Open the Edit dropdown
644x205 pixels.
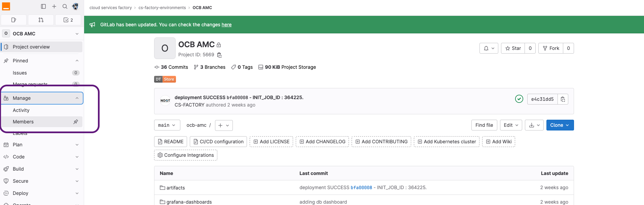511,125
